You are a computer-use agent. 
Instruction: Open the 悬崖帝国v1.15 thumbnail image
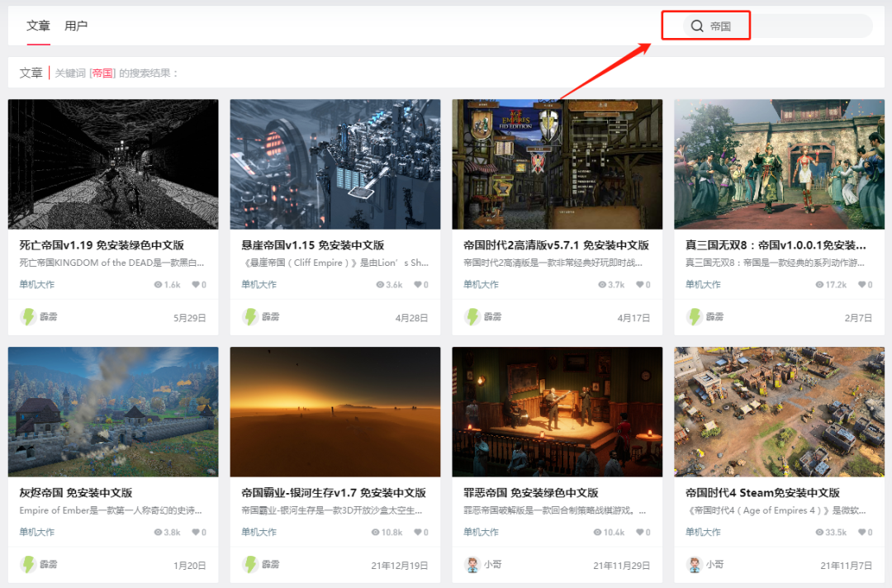[335, 164]
